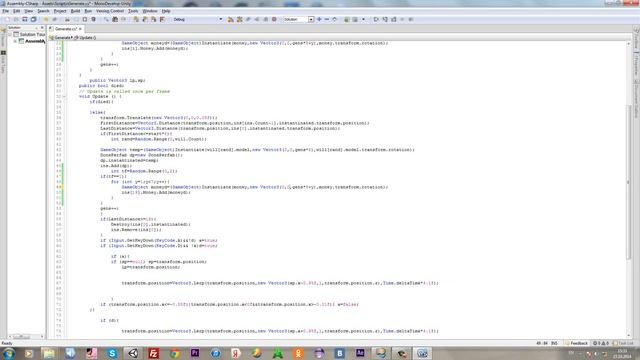
Task: Open FileZilla from the taskbar
Action: click(x=153, y=353)
